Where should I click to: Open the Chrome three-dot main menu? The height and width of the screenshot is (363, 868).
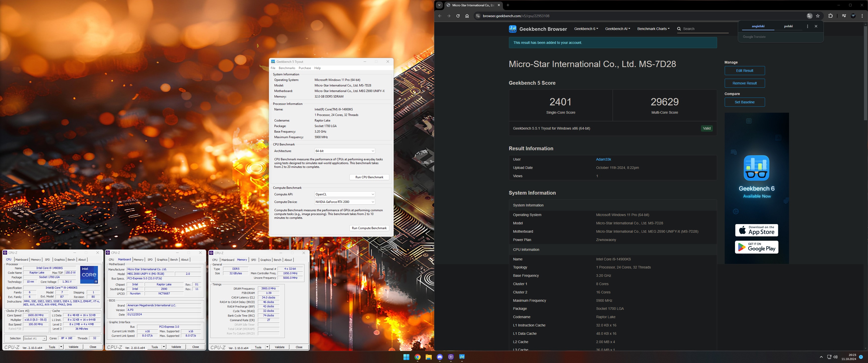pos(862,16)
